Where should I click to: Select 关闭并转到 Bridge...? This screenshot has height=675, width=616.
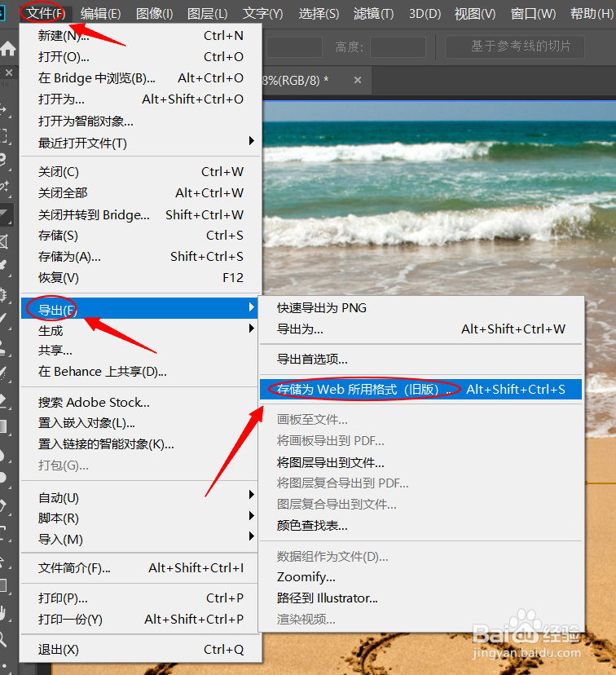[x=141, y=214]
